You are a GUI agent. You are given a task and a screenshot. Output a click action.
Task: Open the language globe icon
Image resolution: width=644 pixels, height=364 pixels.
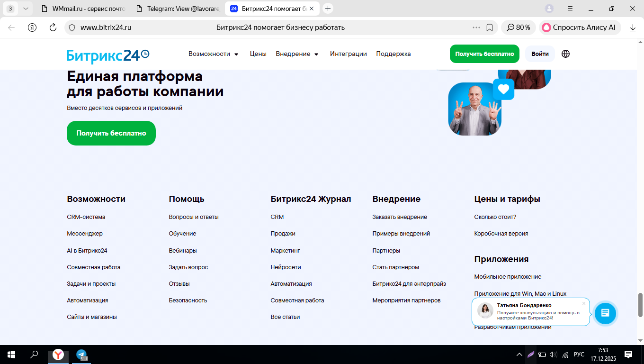tap(565, 54)
